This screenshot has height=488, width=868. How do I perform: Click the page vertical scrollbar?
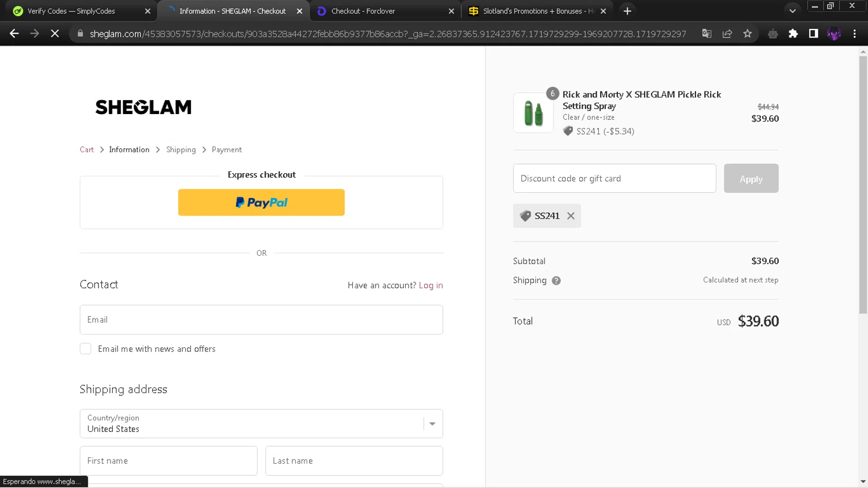[863, 185]
